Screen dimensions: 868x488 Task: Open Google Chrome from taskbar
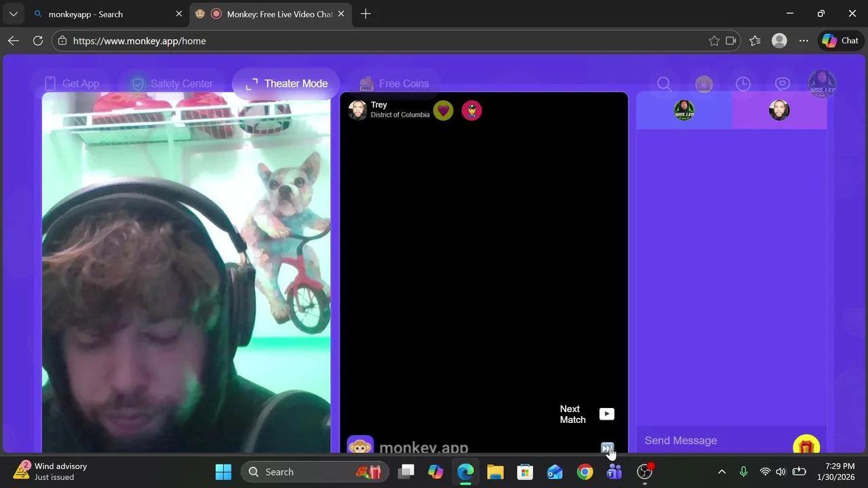585,472
